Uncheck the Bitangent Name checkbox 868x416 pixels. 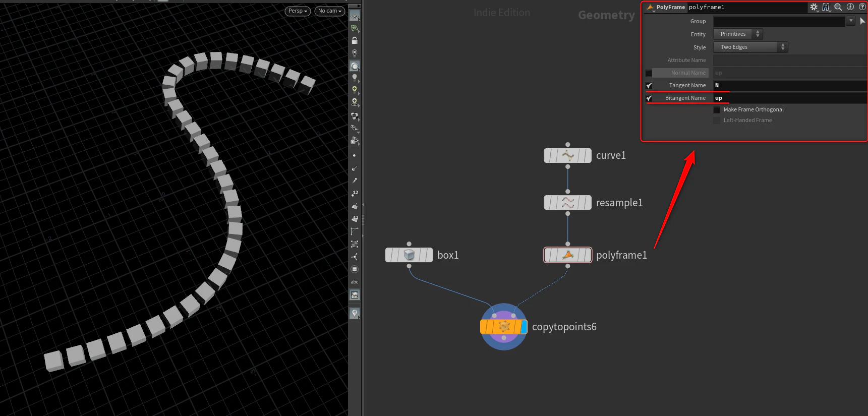(649, 98)
